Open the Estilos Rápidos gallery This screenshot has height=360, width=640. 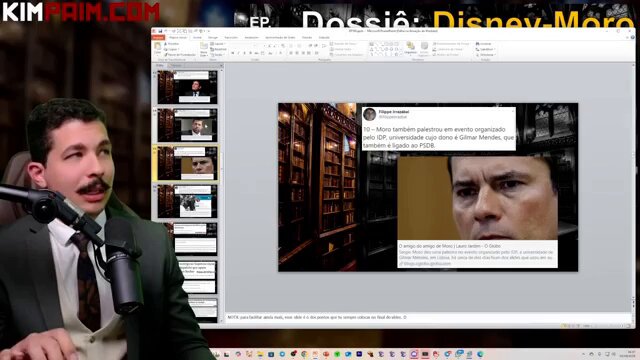tap(424, 49)
